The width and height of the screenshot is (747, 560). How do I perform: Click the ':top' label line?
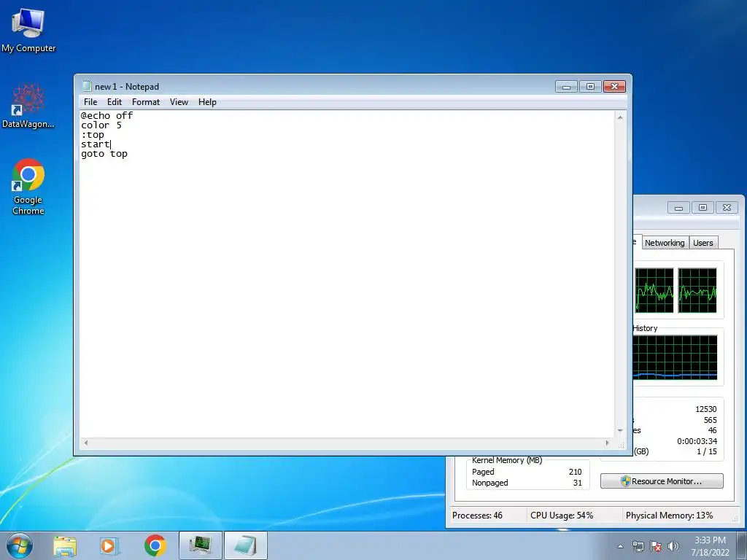(93, 135)
